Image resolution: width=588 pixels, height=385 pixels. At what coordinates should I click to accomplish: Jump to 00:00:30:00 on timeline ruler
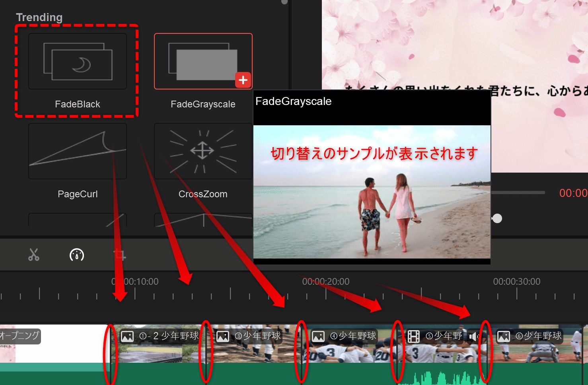pyautogui.click(x=517, y=292)
